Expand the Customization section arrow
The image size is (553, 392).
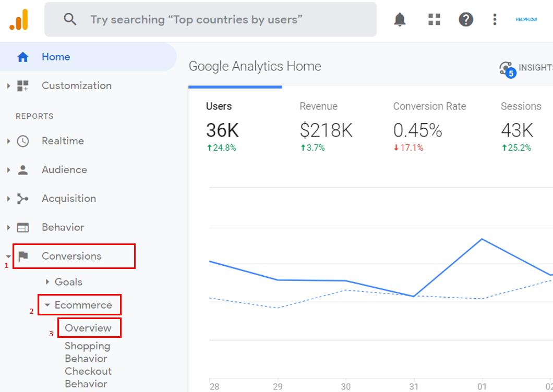click(x=8, y=85)
